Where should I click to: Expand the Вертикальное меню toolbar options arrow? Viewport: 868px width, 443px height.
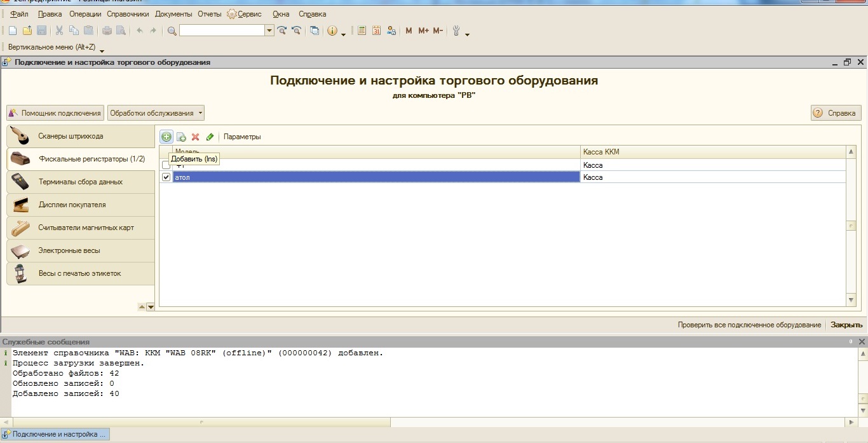(x=102, y=50)
